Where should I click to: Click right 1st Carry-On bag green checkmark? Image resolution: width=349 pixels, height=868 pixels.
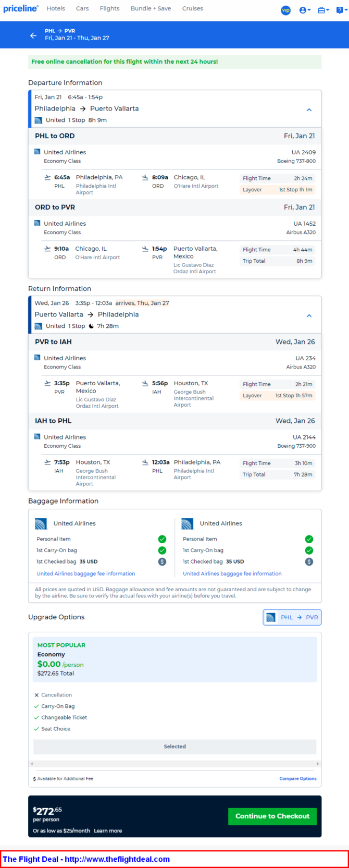[x=309, y=551]
